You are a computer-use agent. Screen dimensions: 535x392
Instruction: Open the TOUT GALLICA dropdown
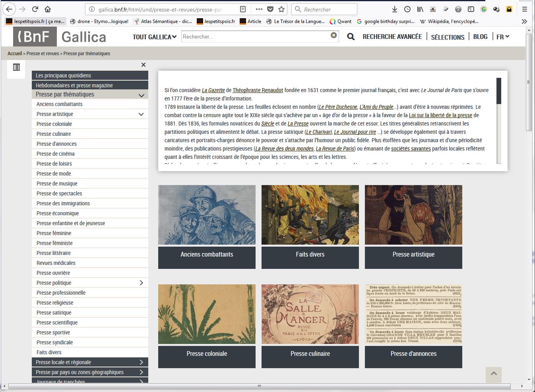[154, 37]
